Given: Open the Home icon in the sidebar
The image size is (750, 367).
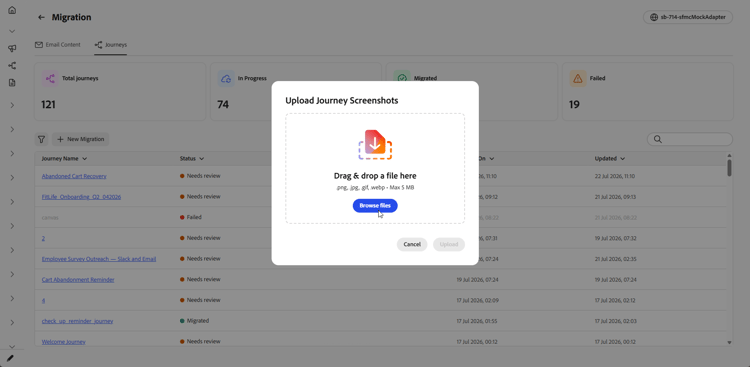Looking at the screenshot, I should click(12, 10).
